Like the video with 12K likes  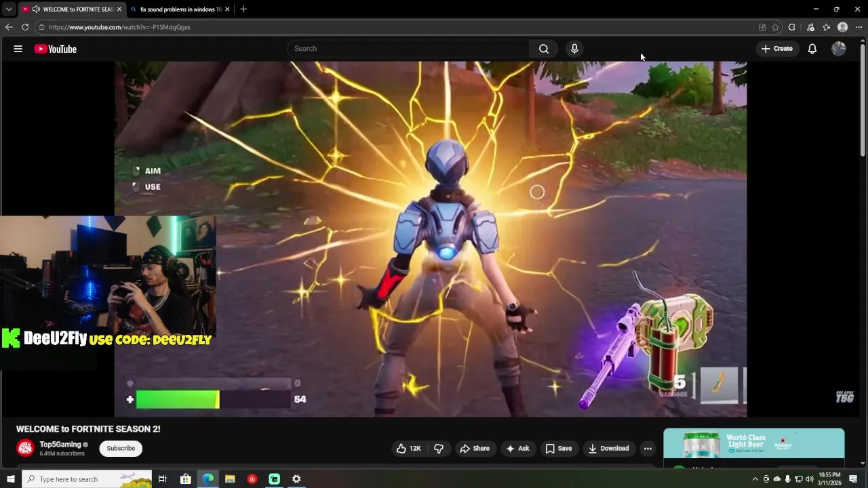point(409,449)
